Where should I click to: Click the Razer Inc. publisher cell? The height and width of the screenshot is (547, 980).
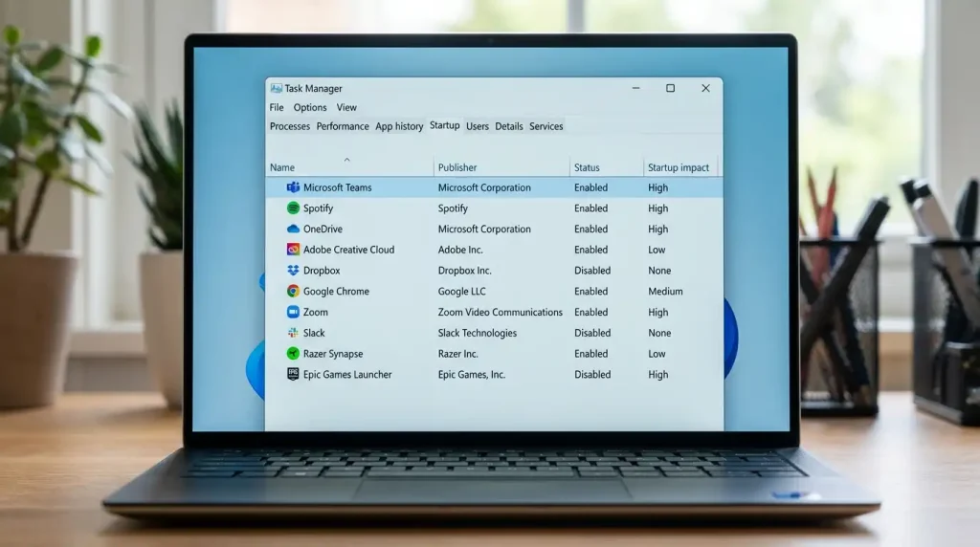coord(458,354)
